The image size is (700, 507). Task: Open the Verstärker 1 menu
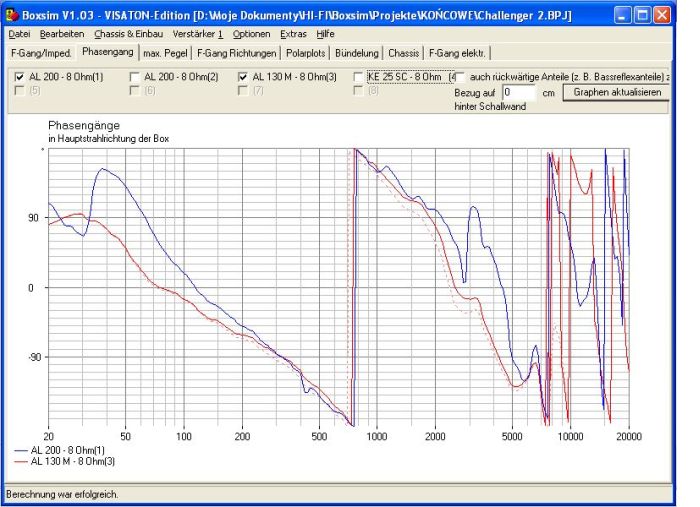tap(198, 34)
